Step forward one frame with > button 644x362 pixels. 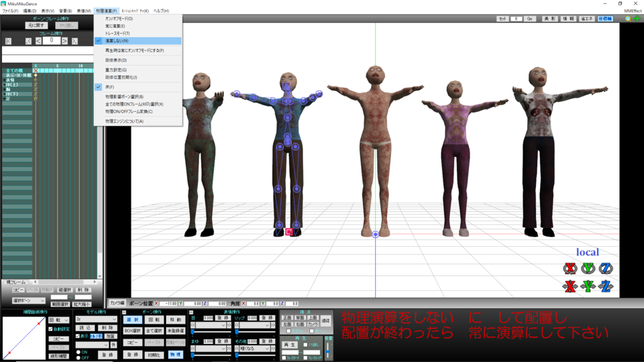64,41
